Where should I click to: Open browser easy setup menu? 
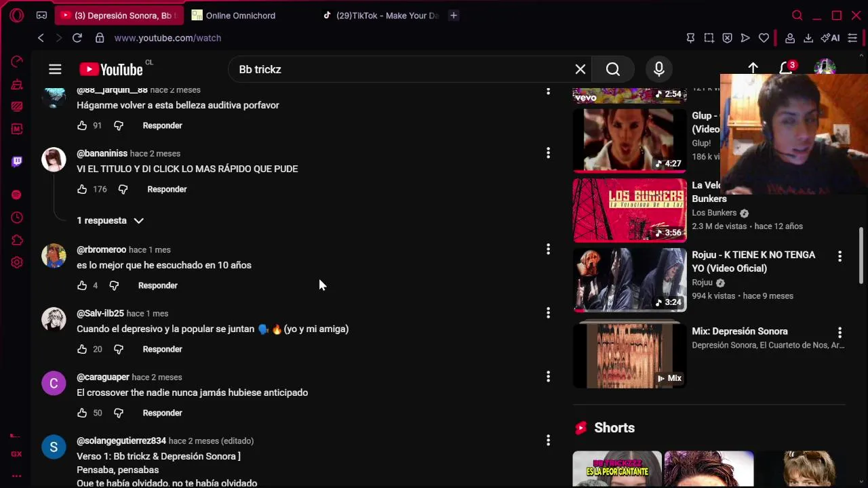[x=853, y=38]
